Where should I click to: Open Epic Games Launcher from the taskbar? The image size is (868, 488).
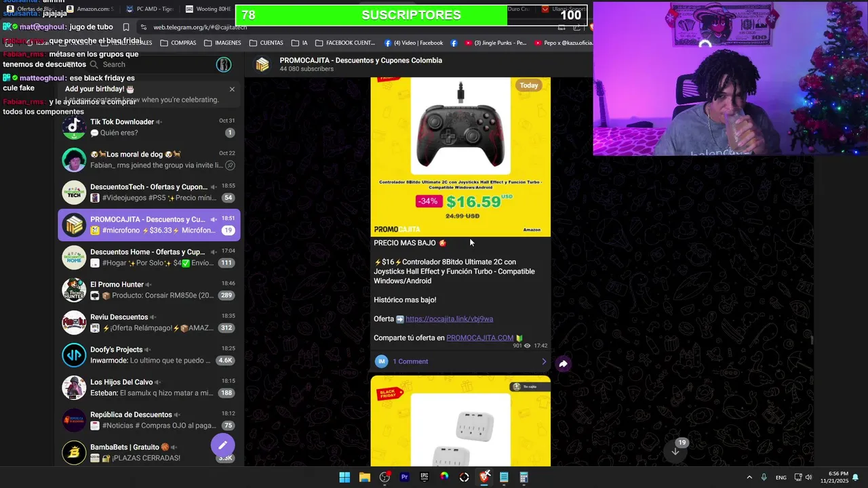click(x=425, y=477)
